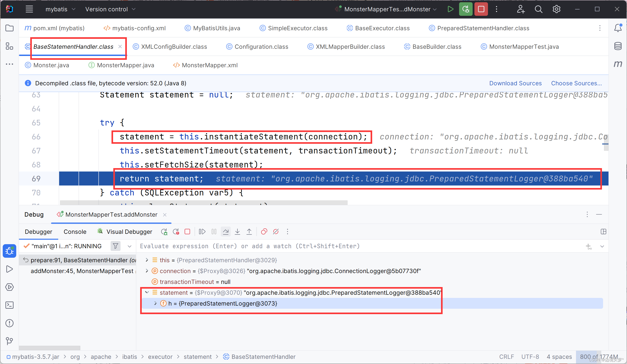Switch to the Console tab
Screen dimensions: 627x364
click(x=75, y=232)
